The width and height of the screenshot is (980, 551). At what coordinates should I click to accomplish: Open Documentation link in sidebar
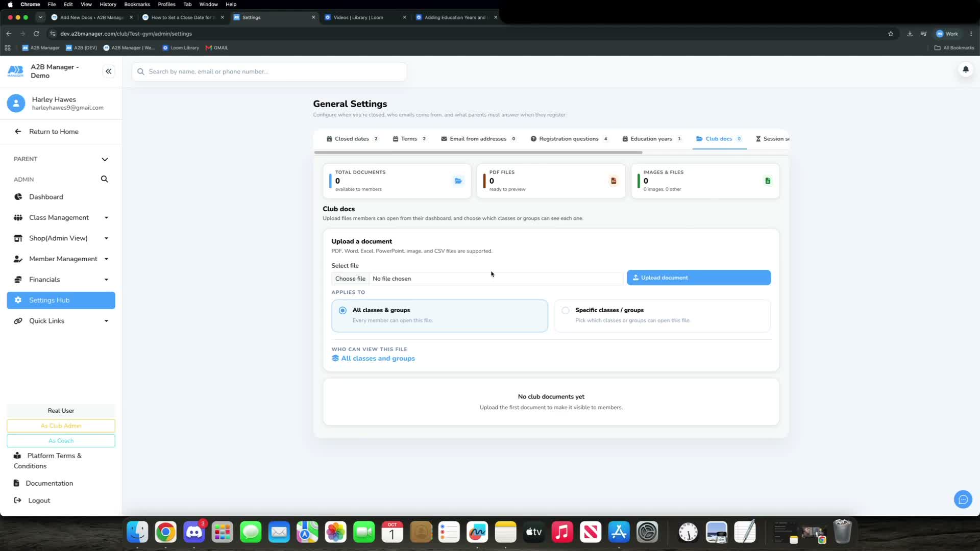[49, 483]
